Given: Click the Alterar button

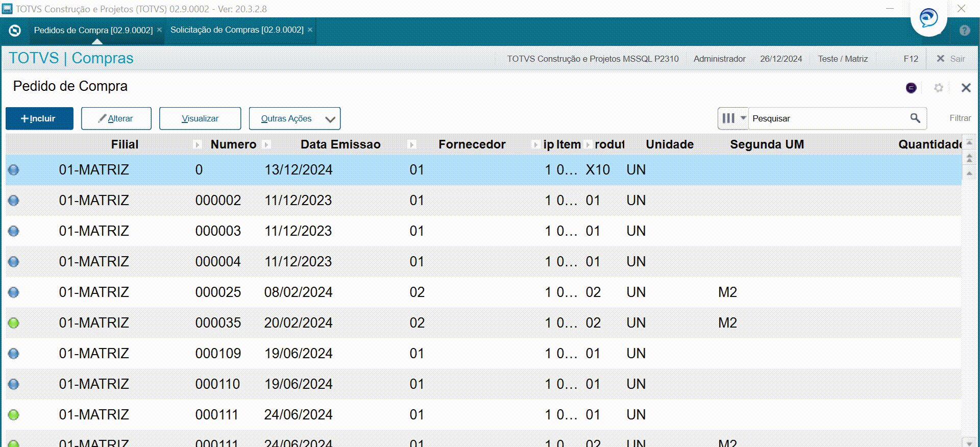Looking at the screenshot, I should tap(116, 118).
